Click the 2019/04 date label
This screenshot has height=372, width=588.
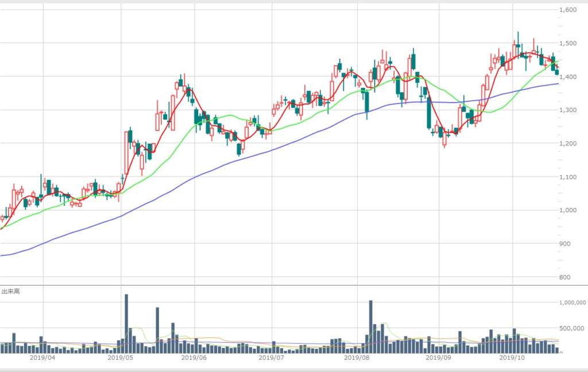tap(42, 358)
